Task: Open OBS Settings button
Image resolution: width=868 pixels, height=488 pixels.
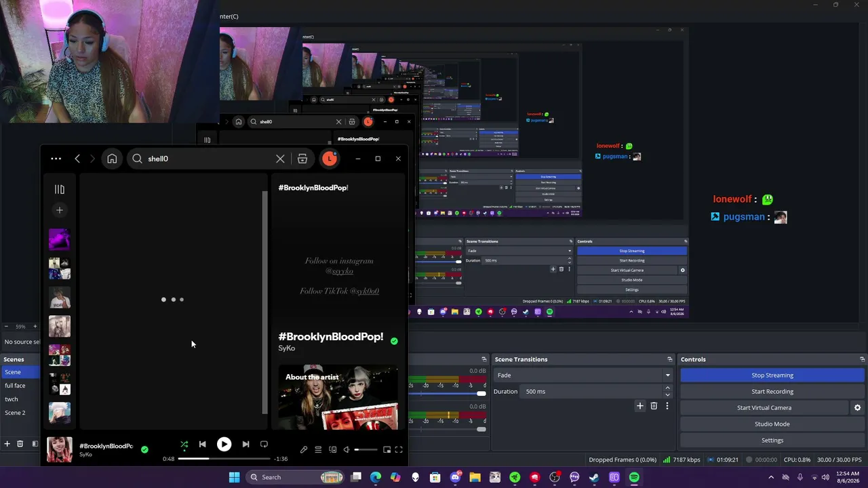Action: (x=772, y=441)
